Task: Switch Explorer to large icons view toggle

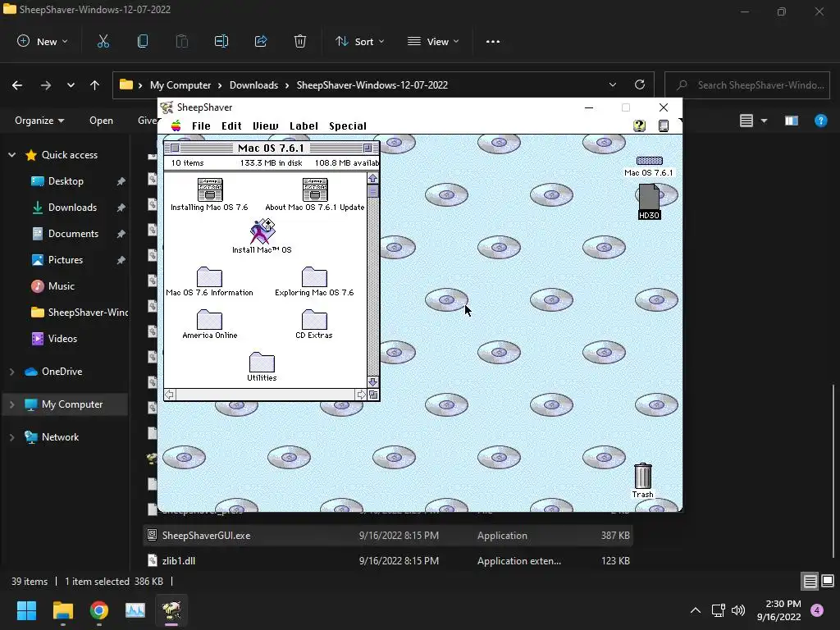Action: click(828, 582)
